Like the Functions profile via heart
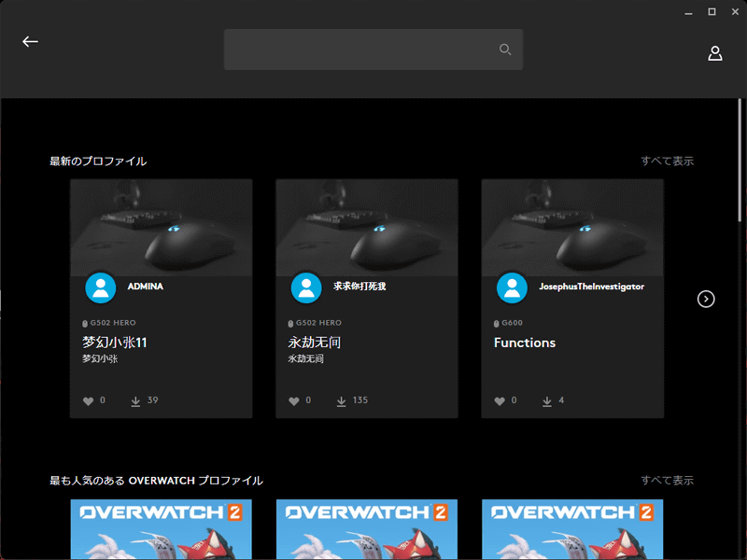This screenshot has width=747, height=560. click(500, 401)
